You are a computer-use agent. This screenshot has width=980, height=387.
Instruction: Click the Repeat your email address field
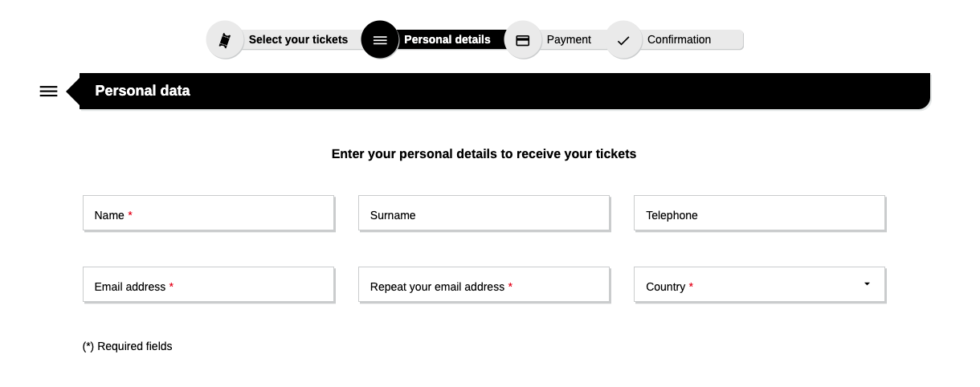pyautogui.click(x=484, y=285)
